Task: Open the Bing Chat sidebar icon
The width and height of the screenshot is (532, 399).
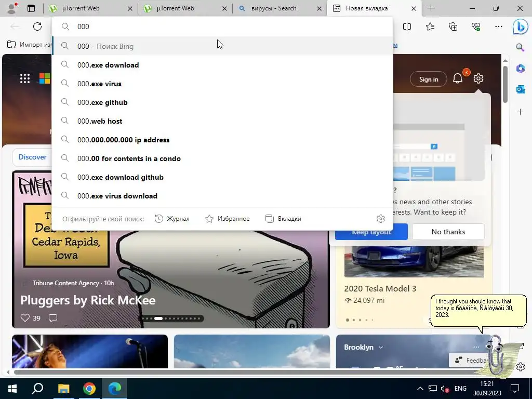Action: coord(520,27)
